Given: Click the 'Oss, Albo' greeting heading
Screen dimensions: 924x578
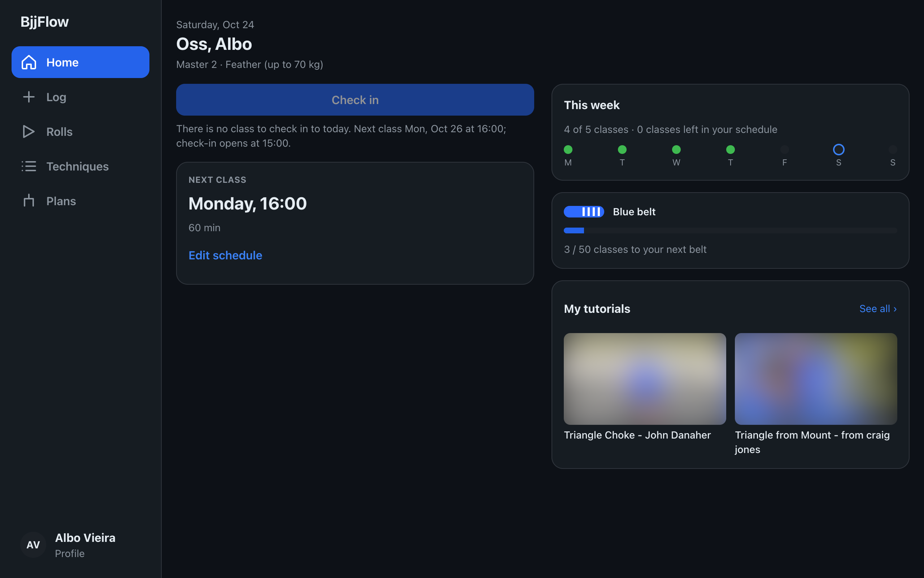Looking at the screenshot, I should (214, 44).
